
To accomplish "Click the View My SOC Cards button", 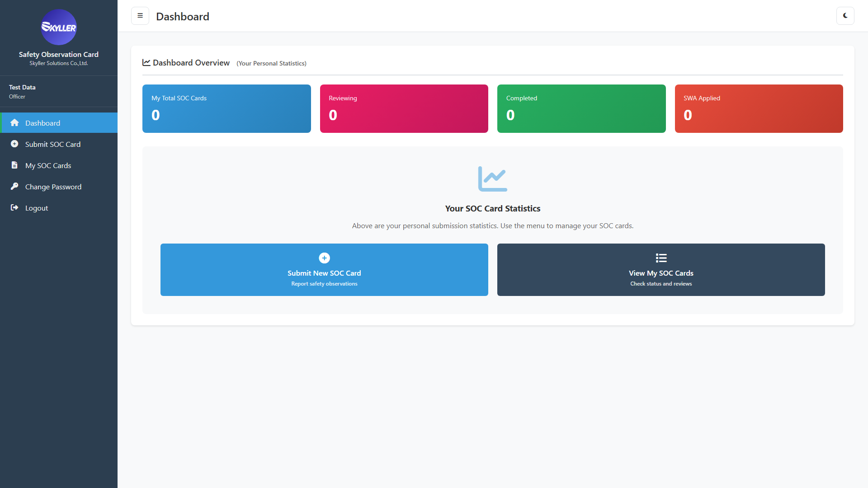I will click(x=661, y=270).
